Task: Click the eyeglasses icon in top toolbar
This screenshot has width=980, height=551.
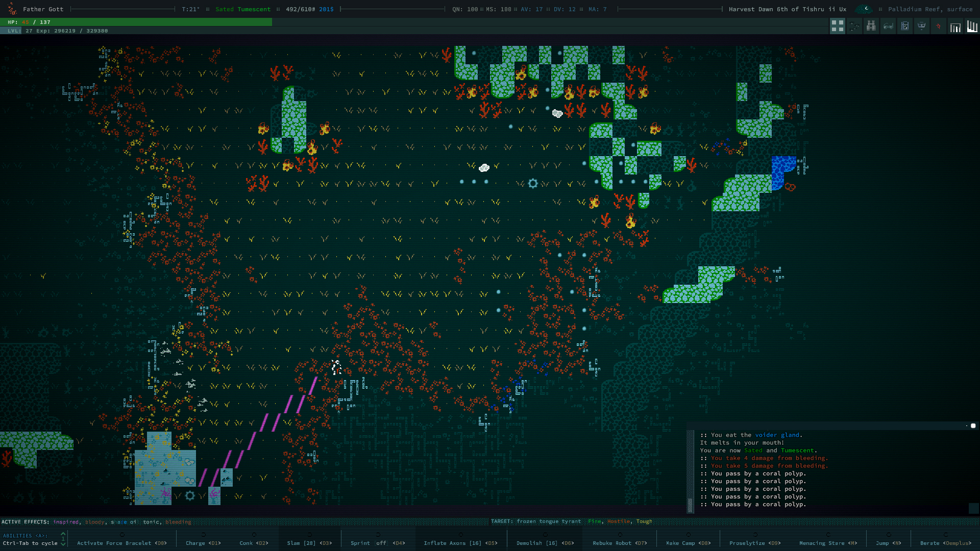Action: [888, 26]
